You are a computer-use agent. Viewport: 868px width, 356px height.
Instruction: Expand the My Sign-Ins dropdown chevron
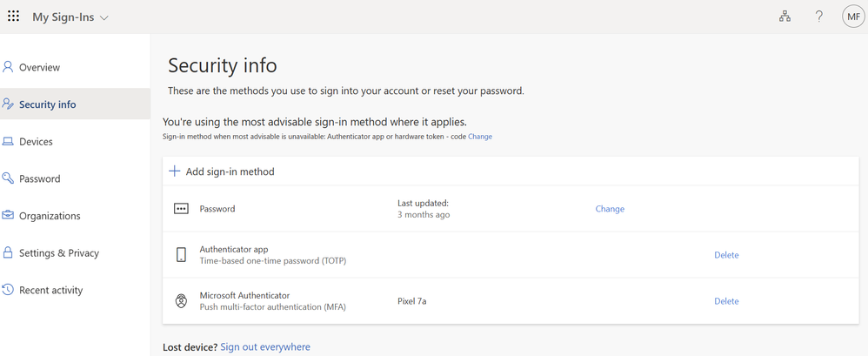point(105,17)
